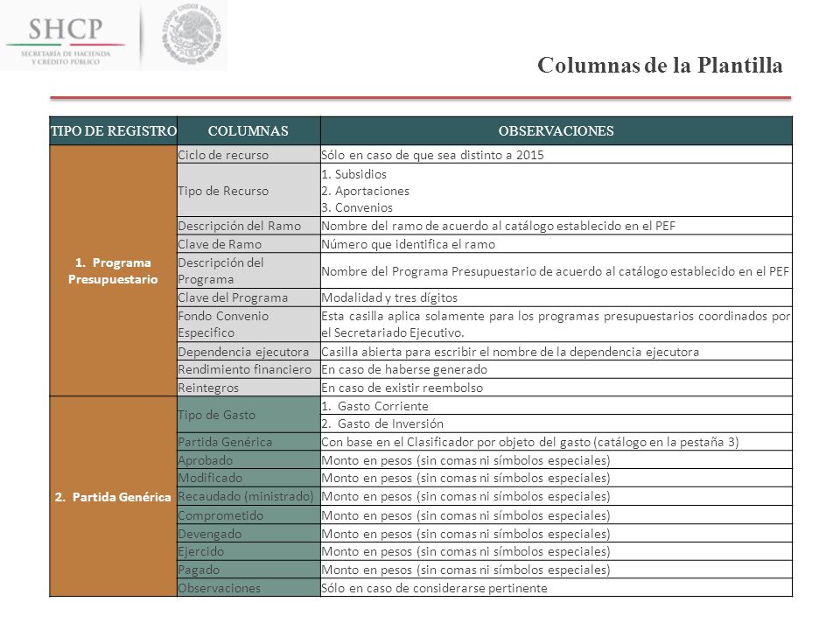Select the '2. Aportaciones' line
Viewport: 840px width, 630px height.
pyautogui.click(x=366, y=191)
